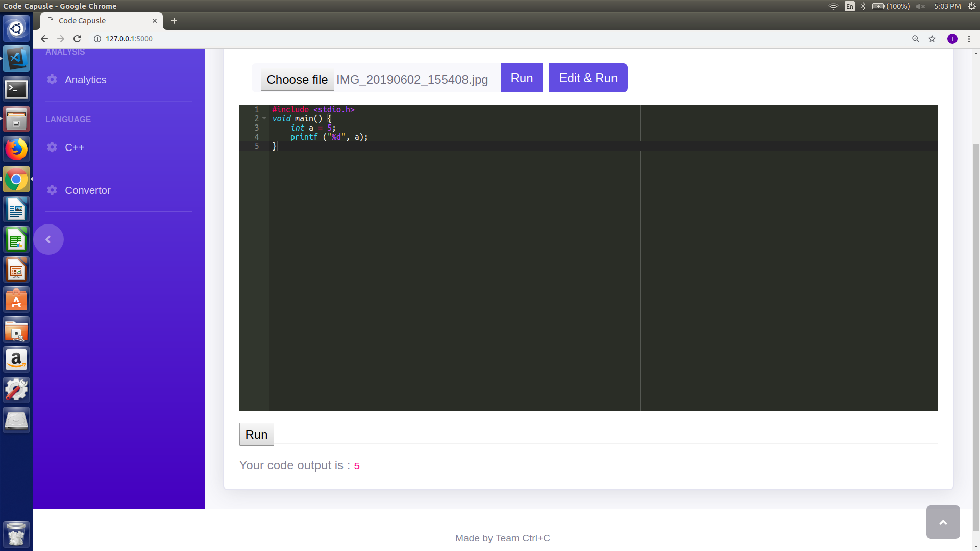Select the C++ language menu item

click(x=75, y=147)
